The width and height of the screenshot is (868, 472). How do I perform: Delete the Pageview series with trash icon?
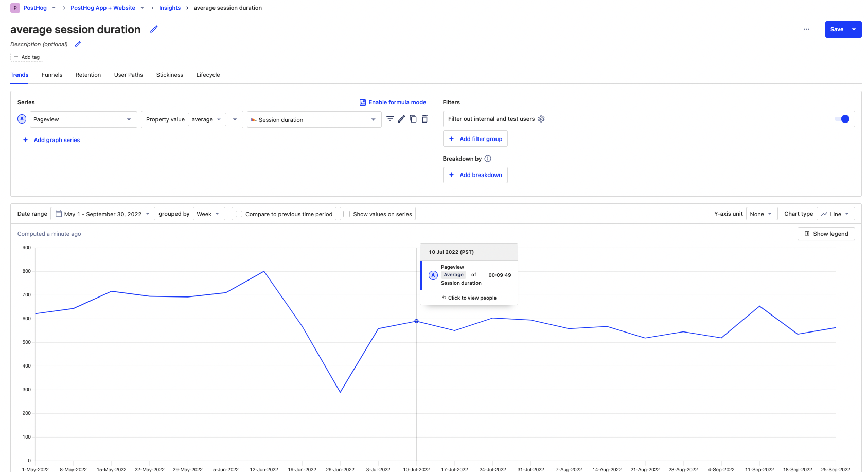424,119
